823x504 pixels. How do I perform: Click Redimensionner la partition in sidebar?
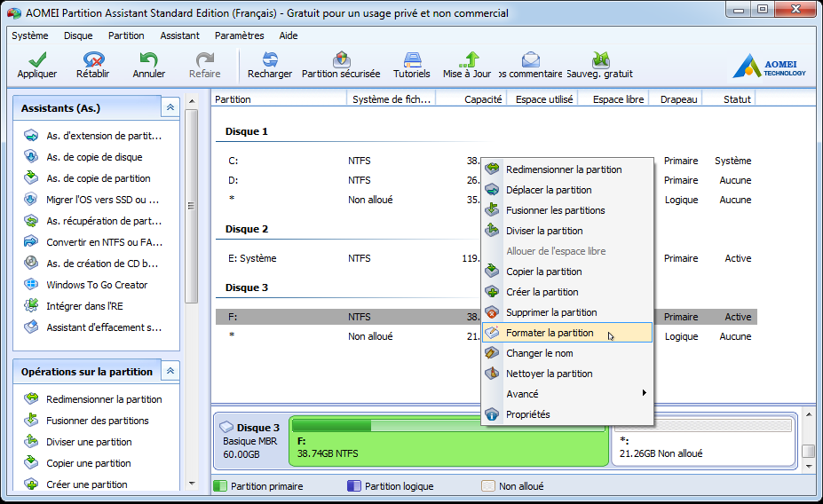coord(93,399)
